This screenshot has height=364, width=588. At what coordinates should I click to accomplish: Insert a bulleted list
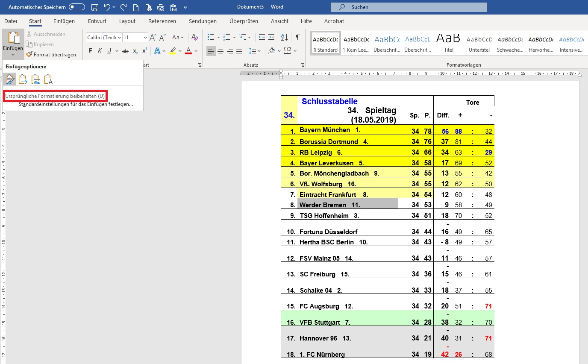[210, 38]
